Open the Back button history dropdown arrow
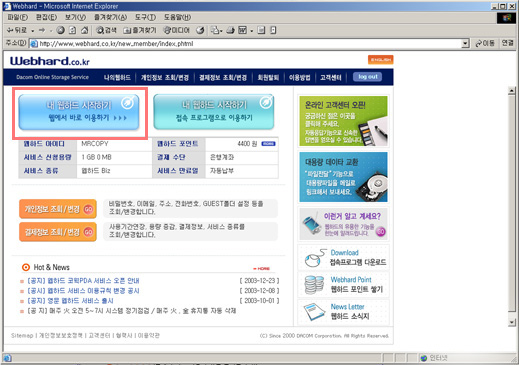Image resolution: width=519 pixels, height=365 pixels. [x=33, y=31]
